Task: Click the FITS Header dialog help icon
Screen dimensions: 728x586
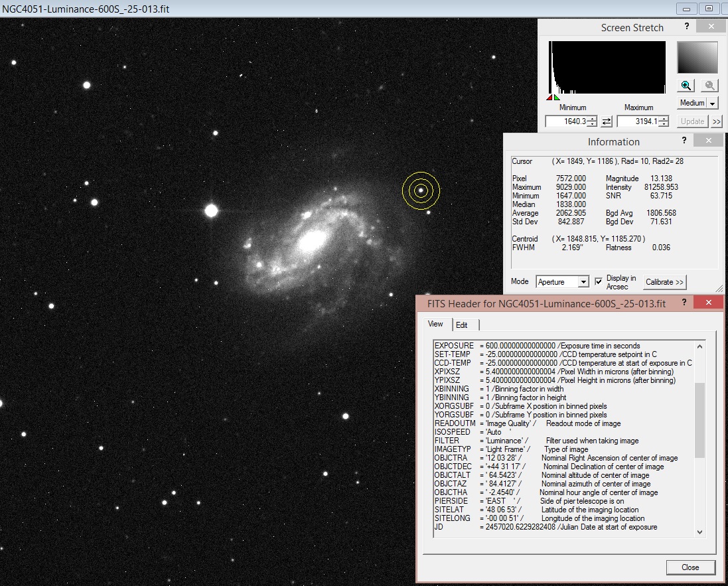Action: pos(684,302)
